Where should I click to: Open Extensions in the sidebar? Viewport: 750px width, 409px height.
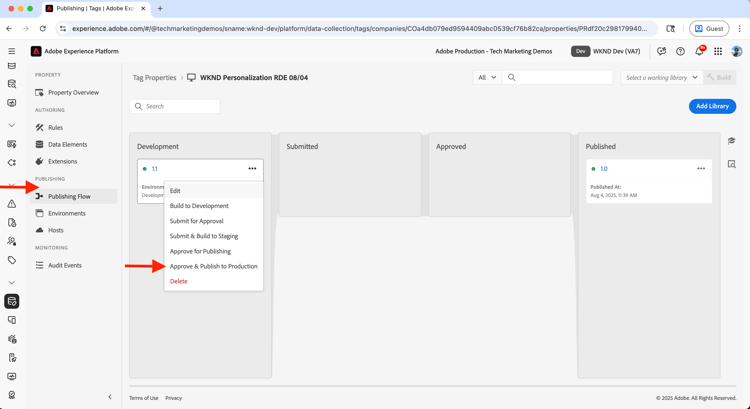coord(73,162)
